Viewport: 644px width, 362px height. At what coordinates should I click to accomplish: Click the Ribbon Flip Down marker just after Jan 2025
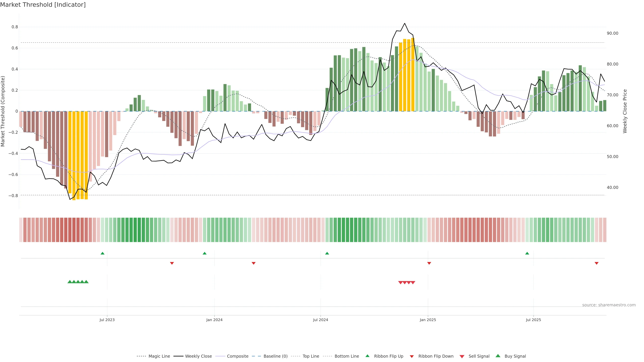click(x=429, y=263)
